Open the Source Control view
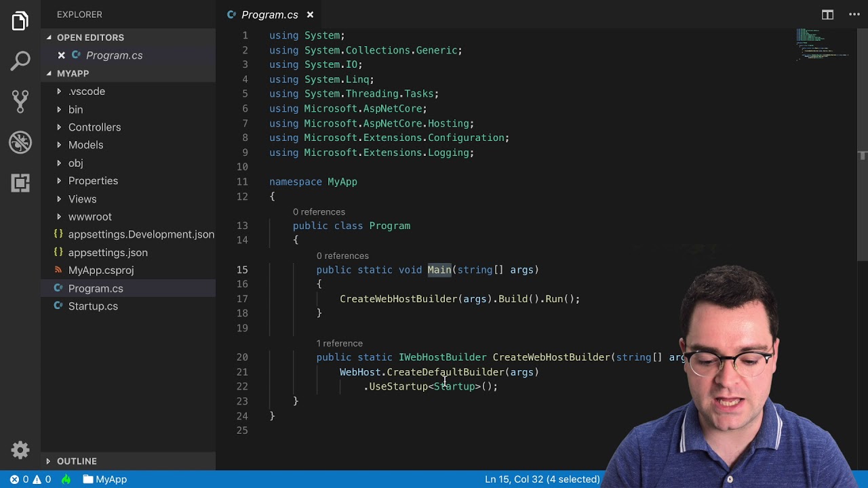The width and height of the screenshot is (868, 488). [20, 102]
